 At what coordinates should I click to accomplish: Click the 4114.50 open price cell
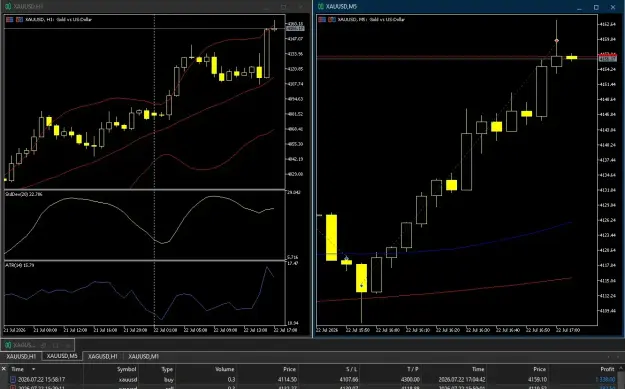[287, 379]
